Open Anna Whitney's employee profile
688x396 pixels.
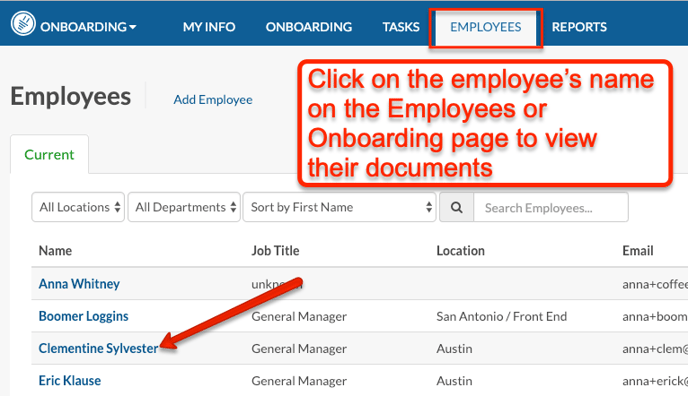(79, 284)
